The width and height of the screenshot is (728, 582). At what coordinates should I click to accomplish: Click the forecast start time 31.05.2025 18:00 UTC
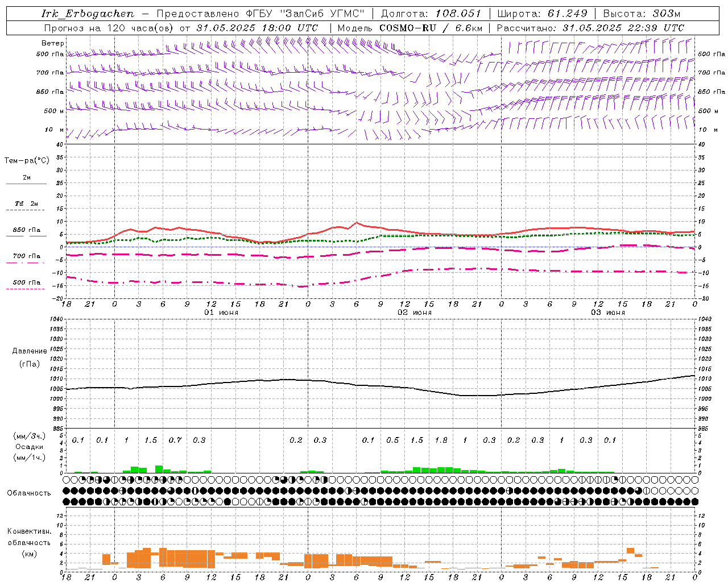[x=257, y=28]
